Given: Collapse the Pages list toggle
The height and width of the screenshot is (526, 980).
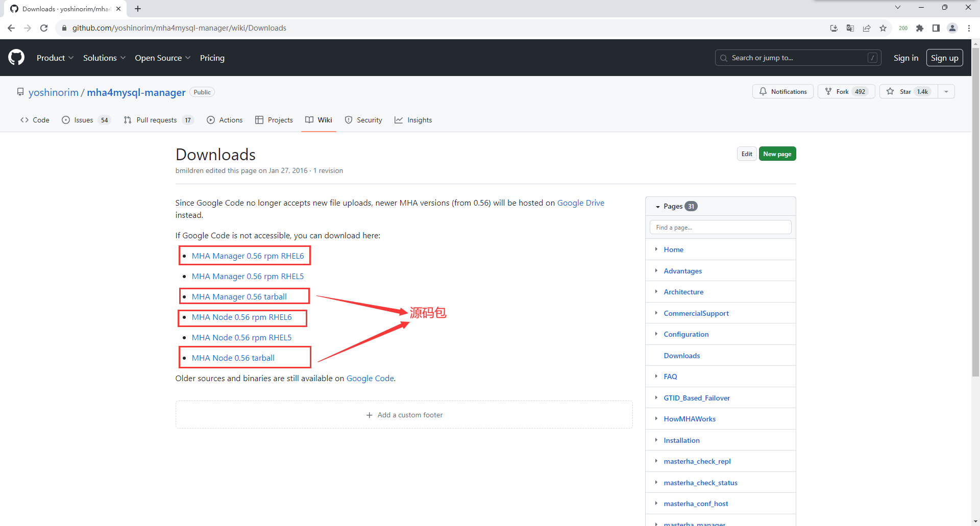Looking at the screenshot, I should (658, 207).
